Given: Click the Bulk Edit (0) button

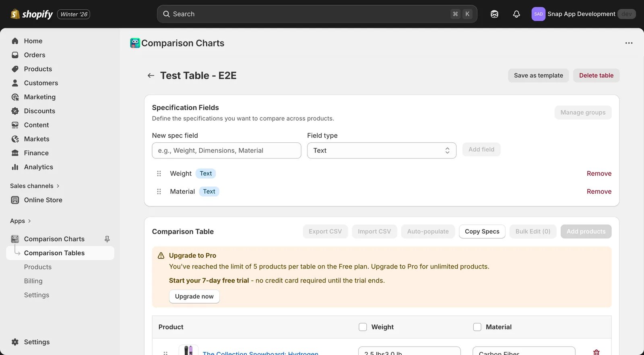Looking at the screenshot, I should (533, 232).
